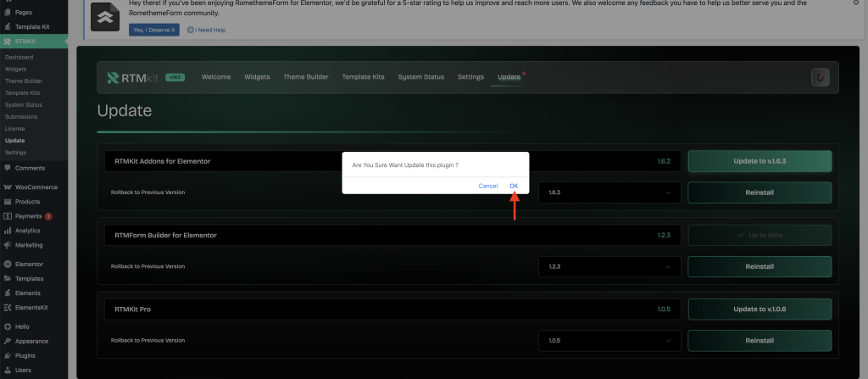Open Template Kits in RTMKit submenu
The image size is (868, 379).
click(x=22, y=93)
